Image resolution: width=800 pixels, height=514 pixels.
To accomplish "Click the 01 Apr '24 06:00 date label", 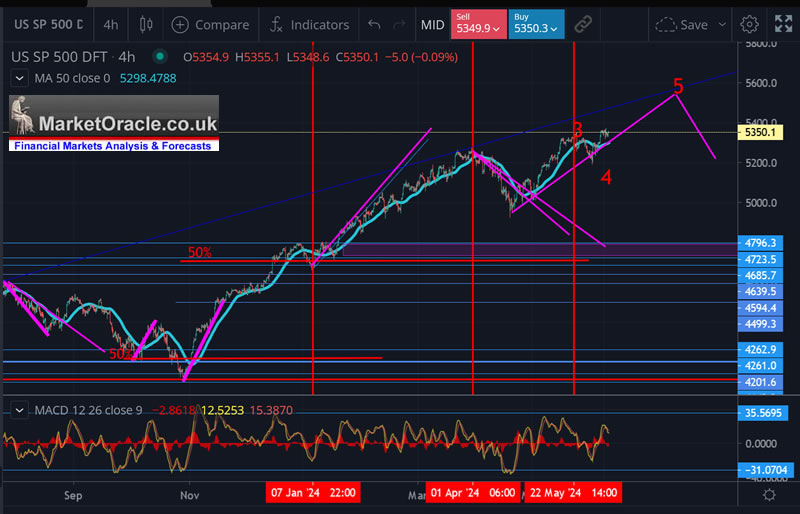I will tap(473, 493).
